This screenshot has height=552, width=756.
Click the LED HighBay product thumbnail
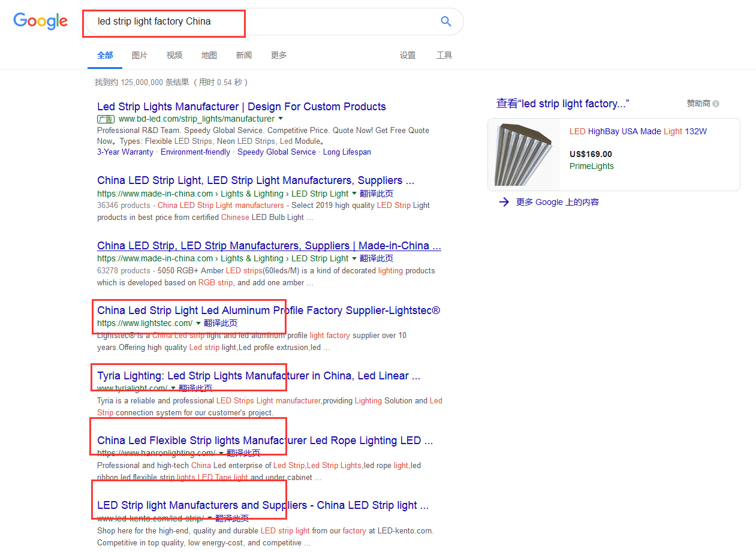pyautogui.click(x=523, y=154)
